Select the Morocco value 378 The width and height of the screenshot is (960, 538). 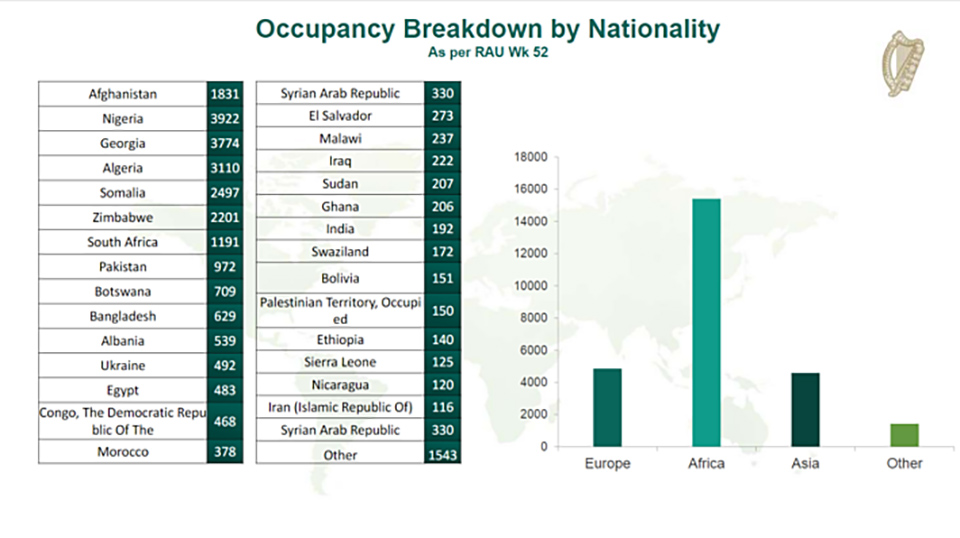click(x=224, y=452)
